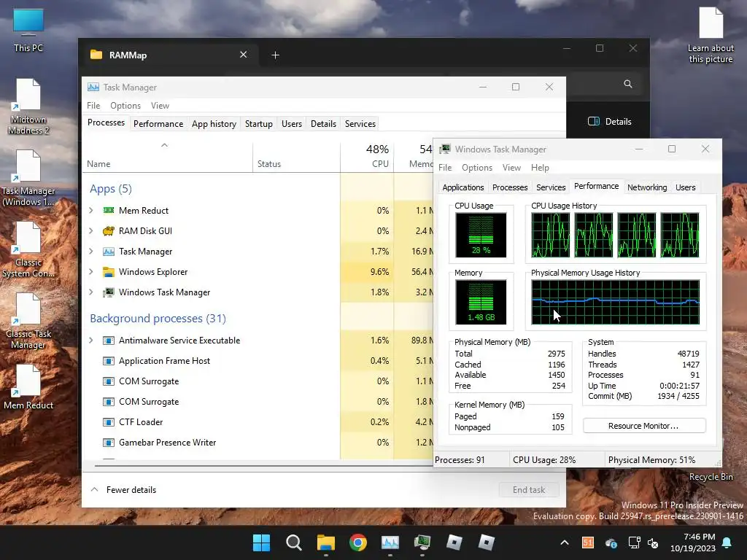Open the View menu in Task Manager
The width and height of the screenshot is (747, 560).
(x=160, y=106)
